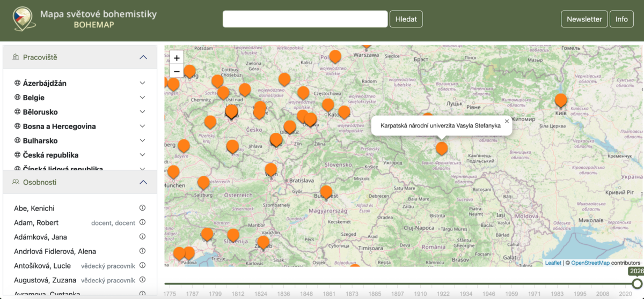The height and width of the screenshot is (299, 644).
Task: Focus the search input field
Action: [x=305, y=19]
